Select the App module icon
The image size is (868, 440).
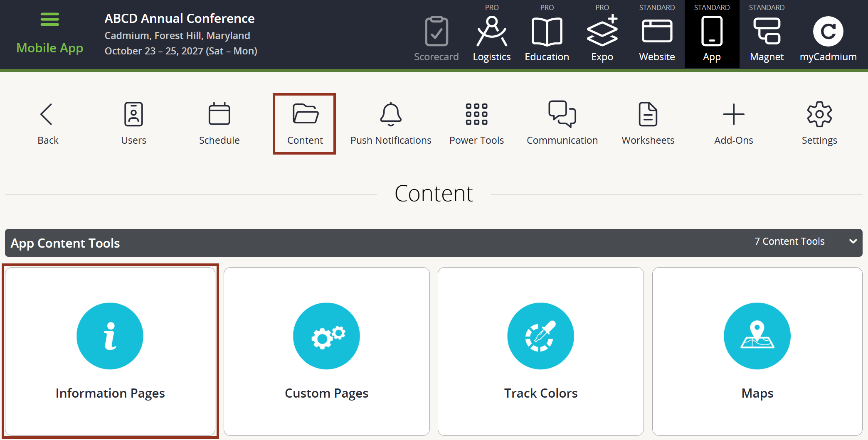coord(712,32)
